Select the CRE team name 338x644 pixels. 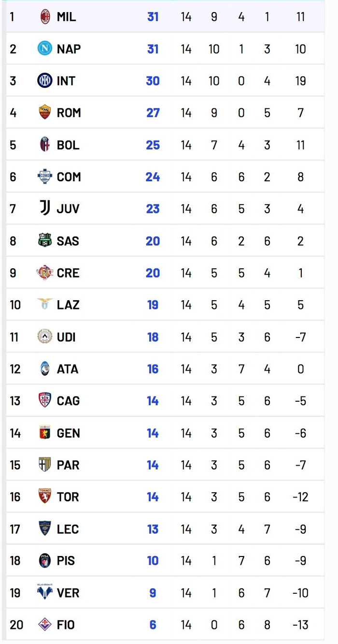pyautogui.click(x=68, y=273)
